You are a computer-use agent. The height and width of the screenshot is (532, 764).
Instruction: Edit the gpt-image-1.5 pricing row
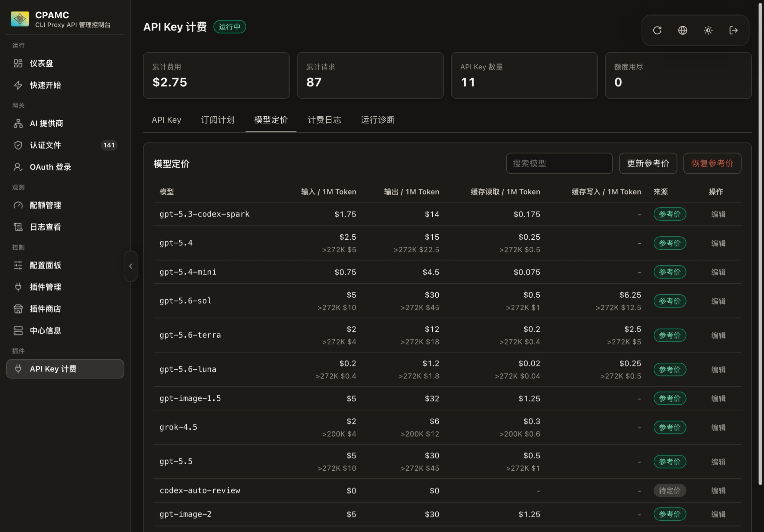click(718, 399)
